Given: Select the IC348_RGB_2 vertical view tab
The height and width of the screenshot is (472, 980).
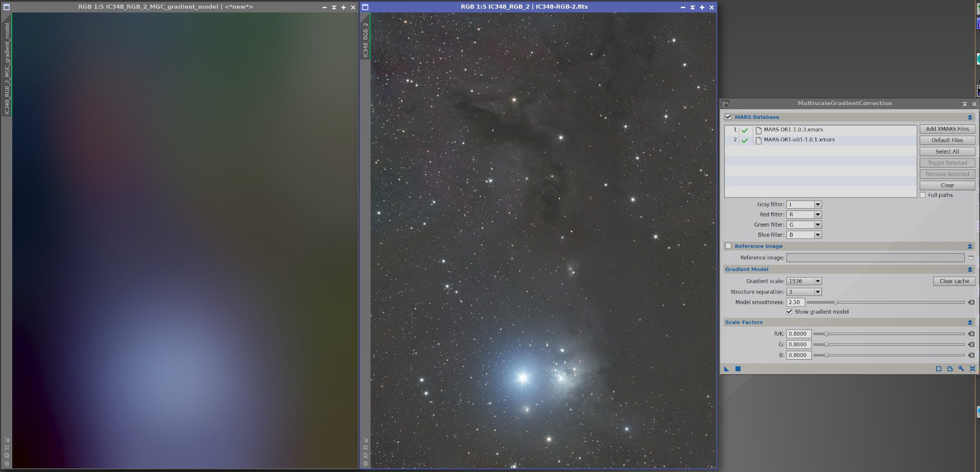Looking at the screenshot, I should pyautogui.click(x=365, y=39).
